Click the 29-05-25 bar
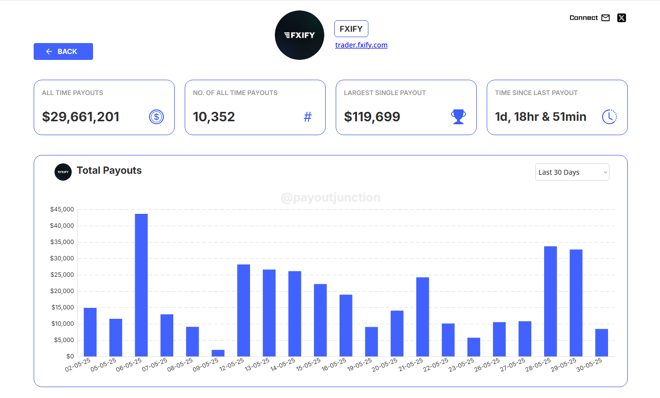The height and width of the screenshot is (398, 660). pyautogui.click(x=576, y=303)
